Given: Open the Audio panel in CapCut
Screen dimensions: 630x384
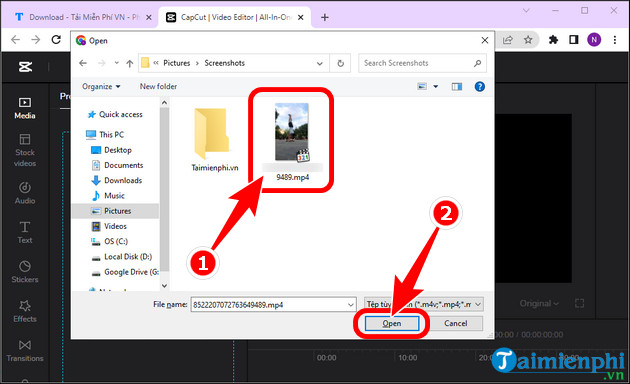Looking at the screenshot, I should [x=25, y=193].
